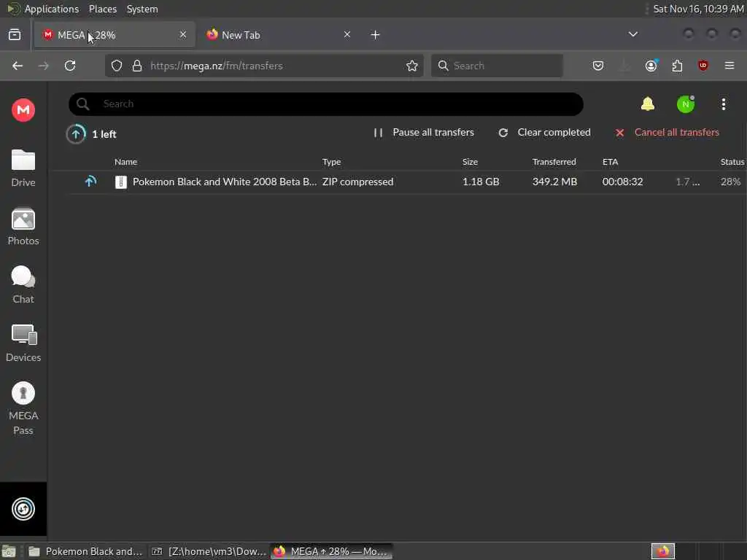Click Clear completed

point(544,133)
